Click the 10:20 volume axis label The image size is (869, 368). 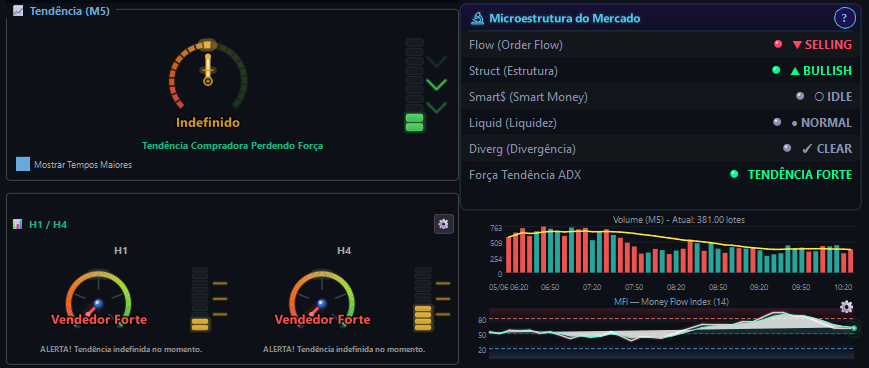pos(843,288)
